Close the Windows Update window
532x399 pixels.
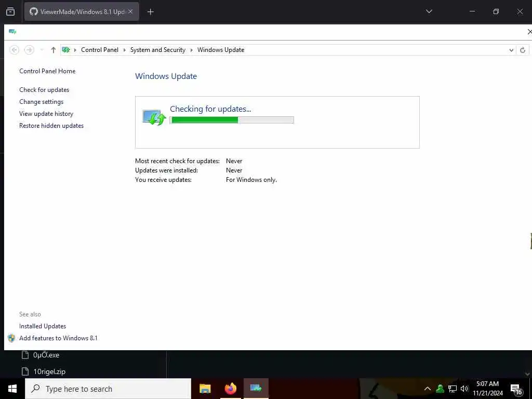click(529, 32)
